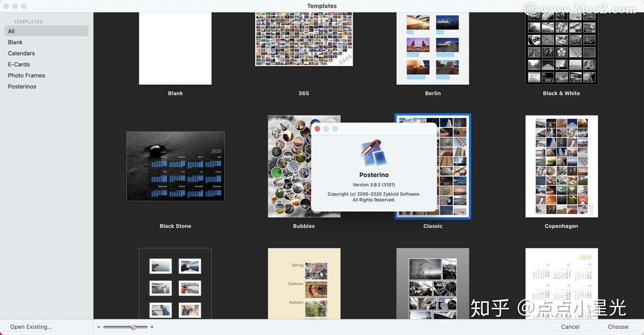Click the Zykloid Software copyright line
The image size is (644, 335).
pyautogui.click(x=374, y=194)
